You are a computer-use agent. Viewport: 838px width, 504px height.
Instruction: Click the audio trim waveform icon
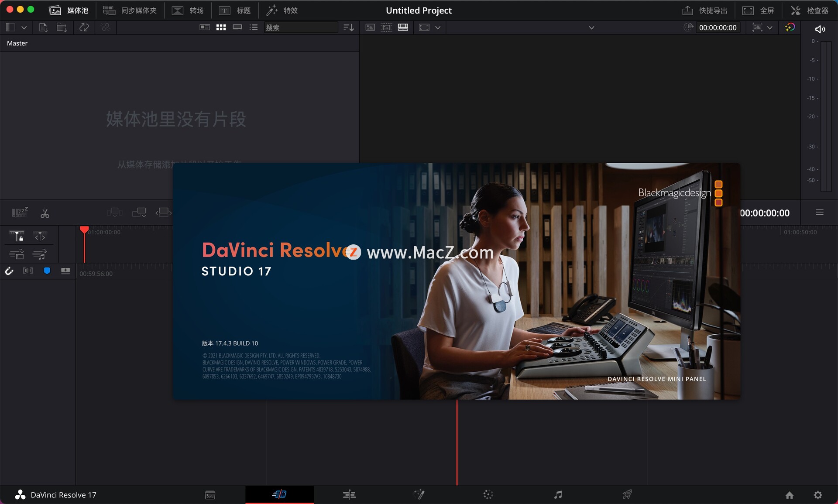click(27, 271)
